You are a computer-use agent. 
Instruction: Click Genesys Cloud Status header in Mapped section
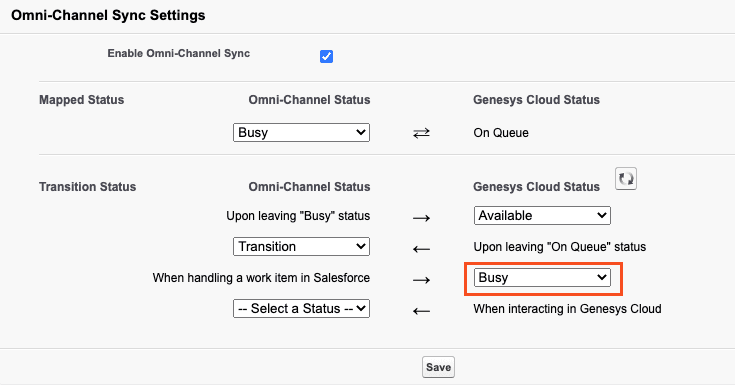536,99
